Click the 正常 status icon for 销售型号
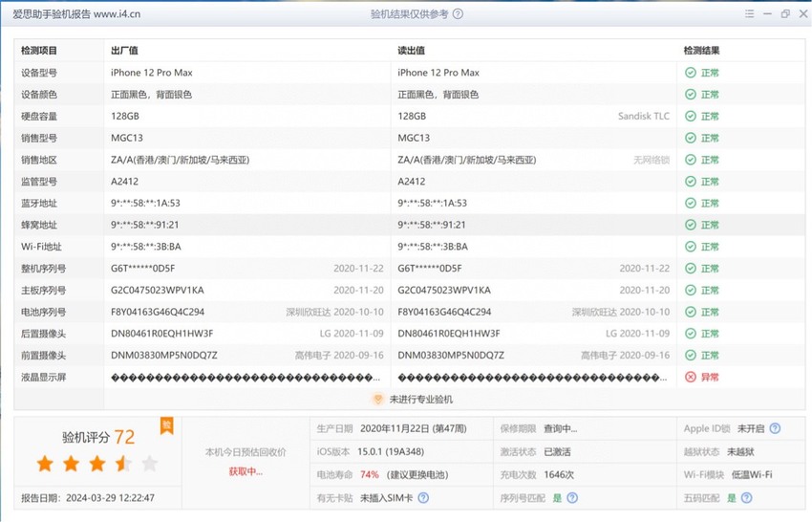 (691, 138)
